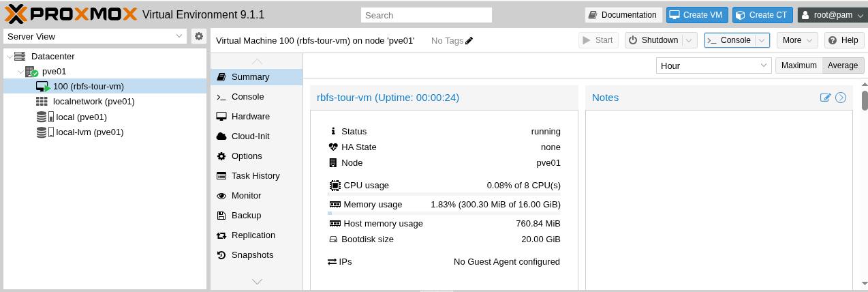
Task: Open the Summary tab
Action: click(257, 77)
